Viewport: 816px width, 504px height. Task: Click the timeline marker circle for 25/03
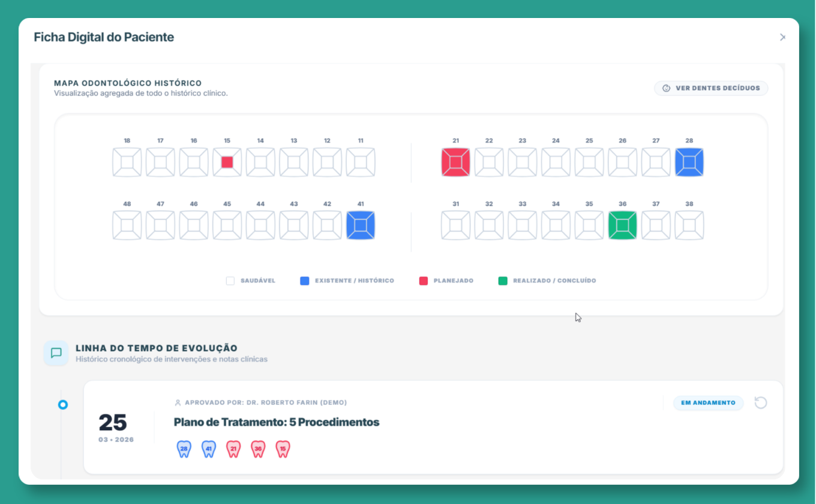[x=63, y=405]
